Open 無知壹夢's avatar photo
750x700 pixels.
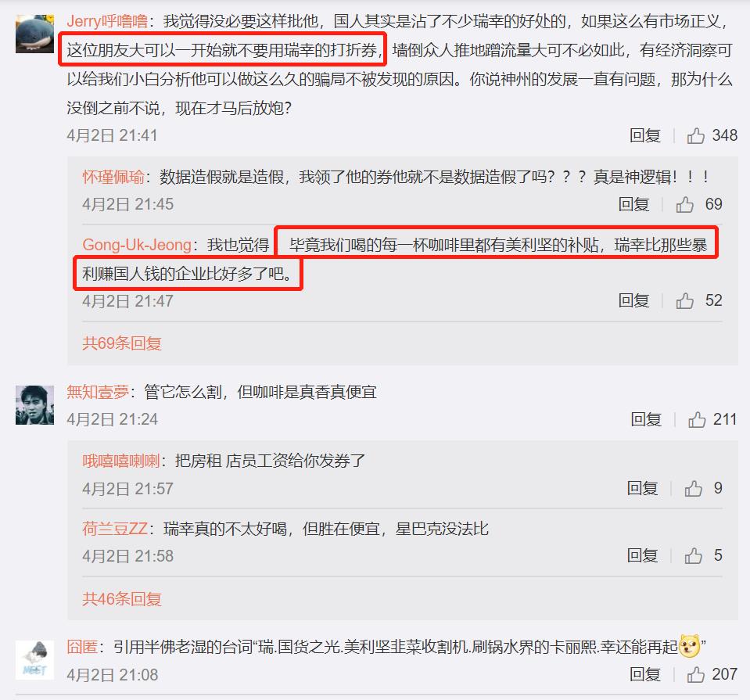pyautogui.click(x=35, y=405)
